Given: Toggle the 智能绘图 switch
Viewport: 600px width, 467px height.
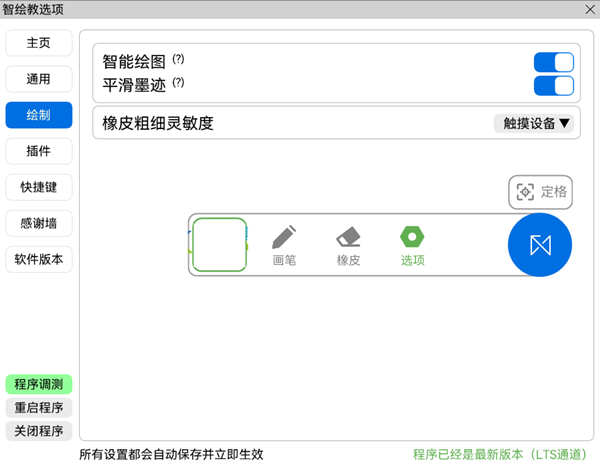Looking at the screenshot, I should tap(553, 62).
